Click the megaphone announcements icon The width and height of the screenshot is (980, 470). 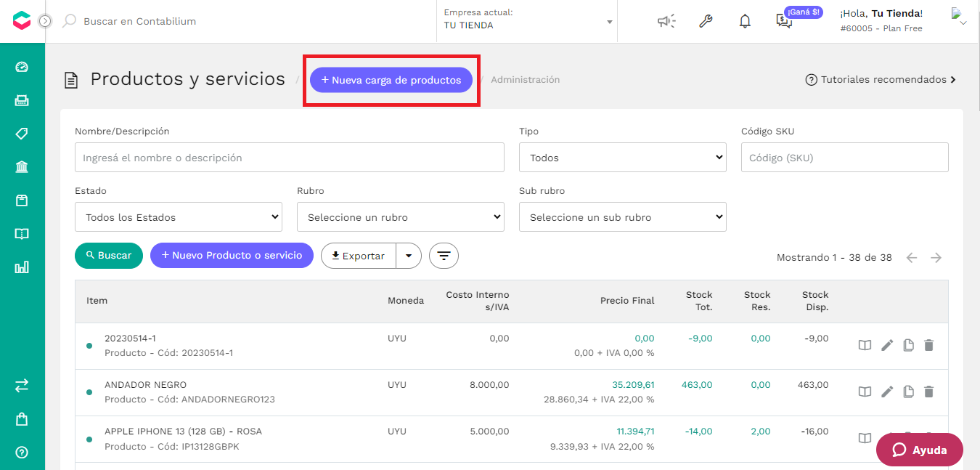pyautogui.click(x=666, y=21)
